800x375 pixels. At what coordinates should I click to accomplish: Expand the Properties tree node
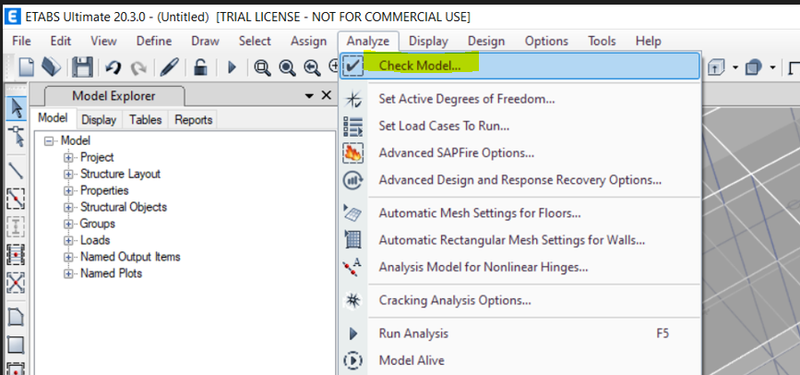(68, 191)
